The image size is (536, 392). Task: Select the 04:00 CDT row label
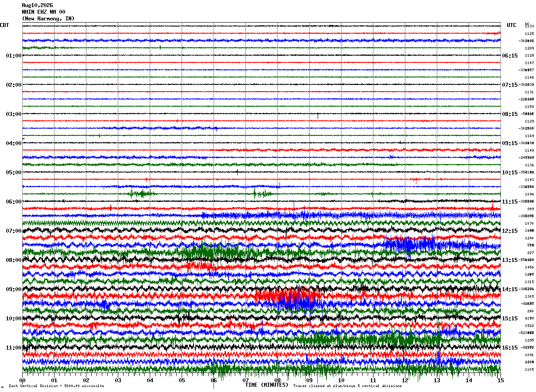pyautogui.click(x=14, y=143)
